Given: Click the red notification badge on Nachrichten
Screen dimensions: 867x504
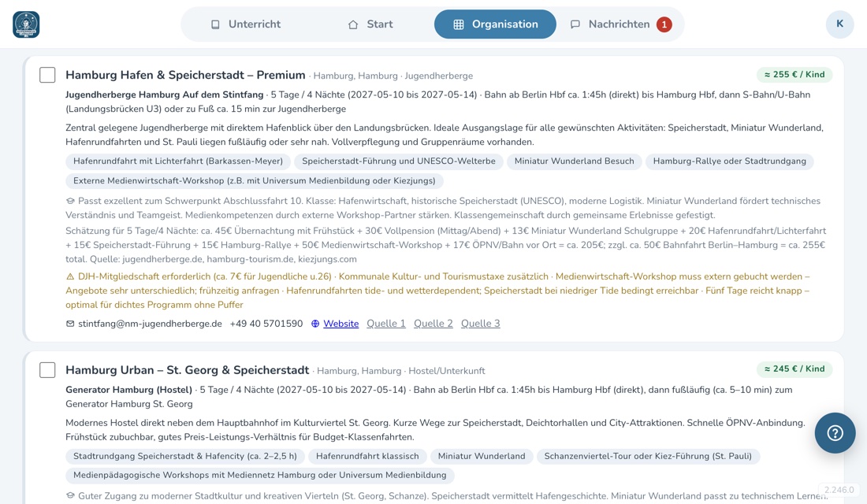Looking at the screenshot, I should (664, 24).
